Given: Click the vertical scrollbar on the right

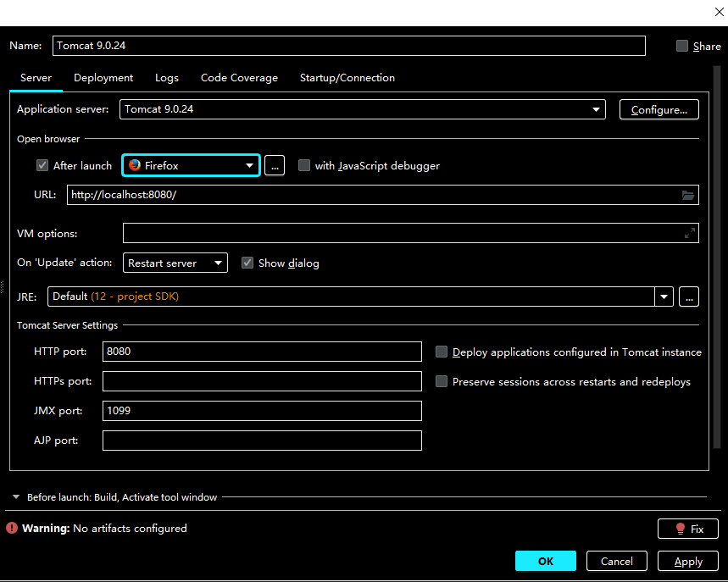Looking at the screenshot, I should coord(717,258).
